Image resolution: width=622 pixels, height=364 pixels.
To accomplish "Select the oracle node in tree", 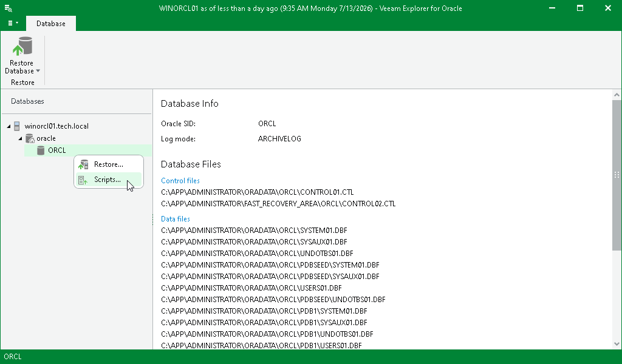I will 46,138.
